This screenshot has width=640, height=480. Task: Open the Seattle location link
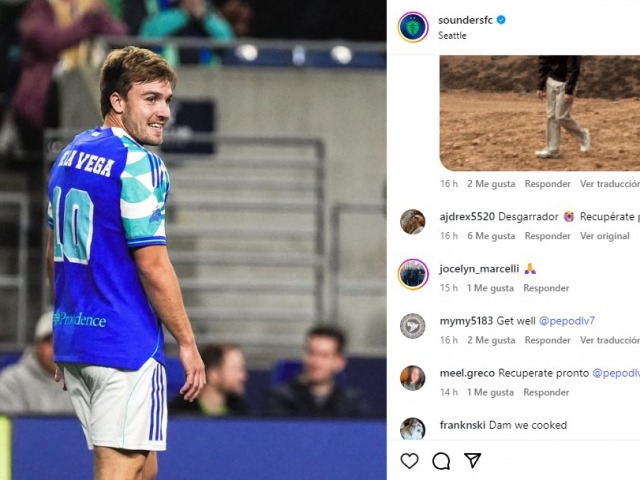452,36
